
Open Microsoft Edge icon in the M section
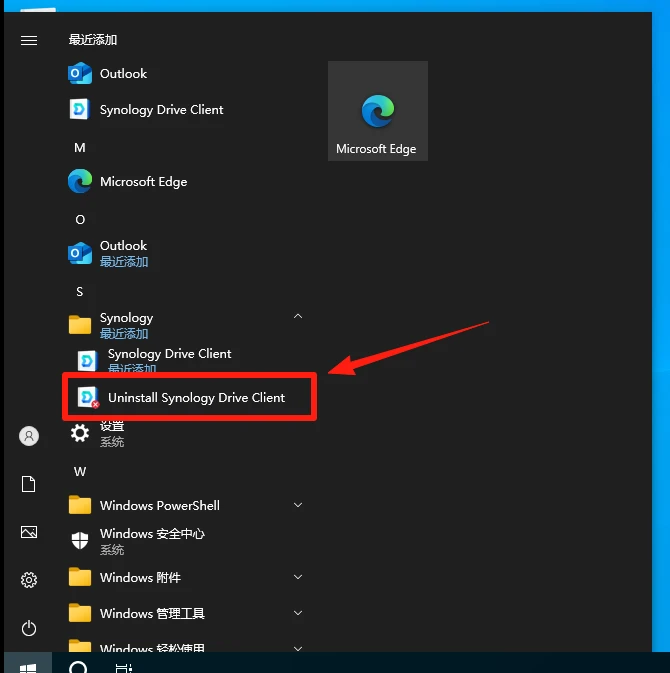click(x=80, y=182)
